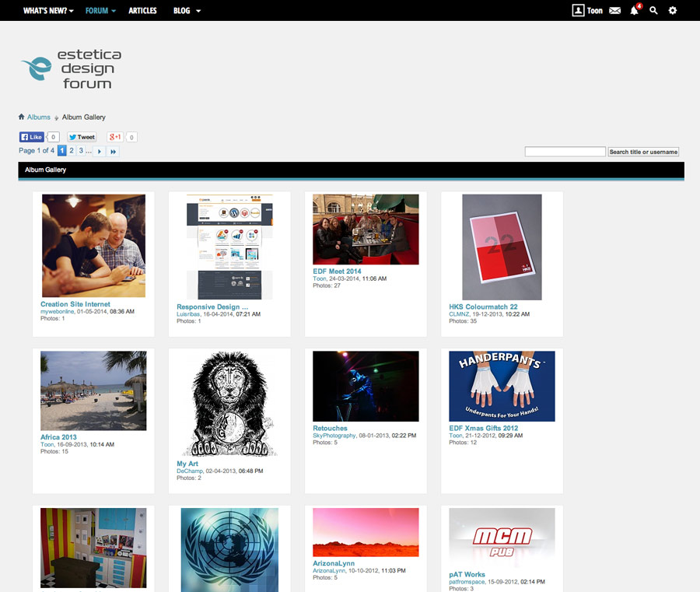Open the MCM Pub logo thumbnail
The height and width of the screenshot is (592, 700).
pyautogui.click(x=502, y=538)
